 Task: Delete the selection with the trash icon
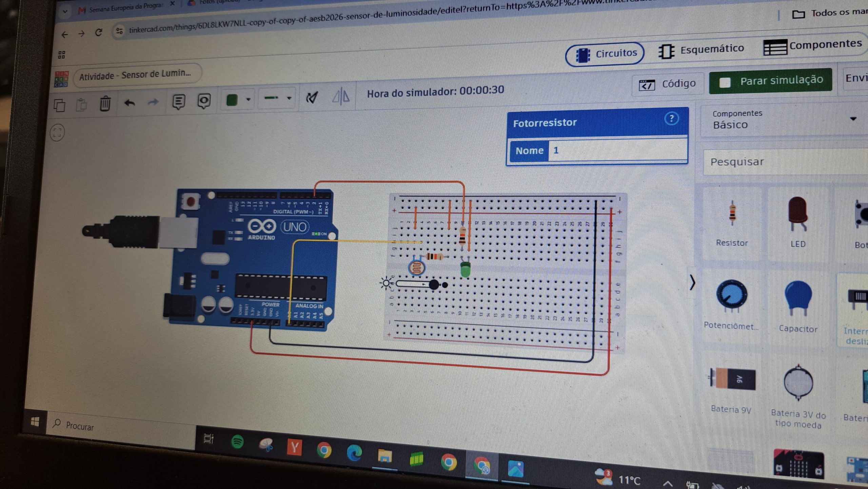click(x=105, y=103)
